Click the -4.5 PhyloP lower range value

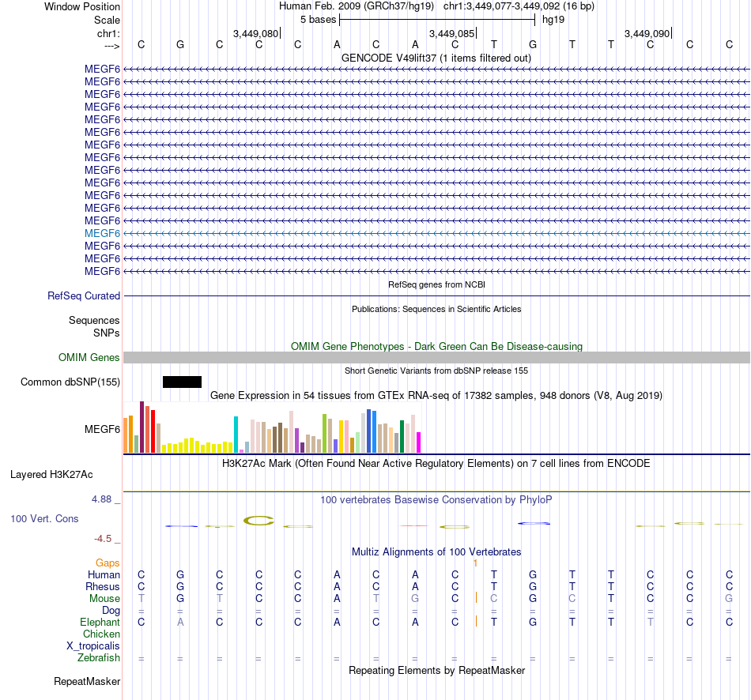click(103, 539)
